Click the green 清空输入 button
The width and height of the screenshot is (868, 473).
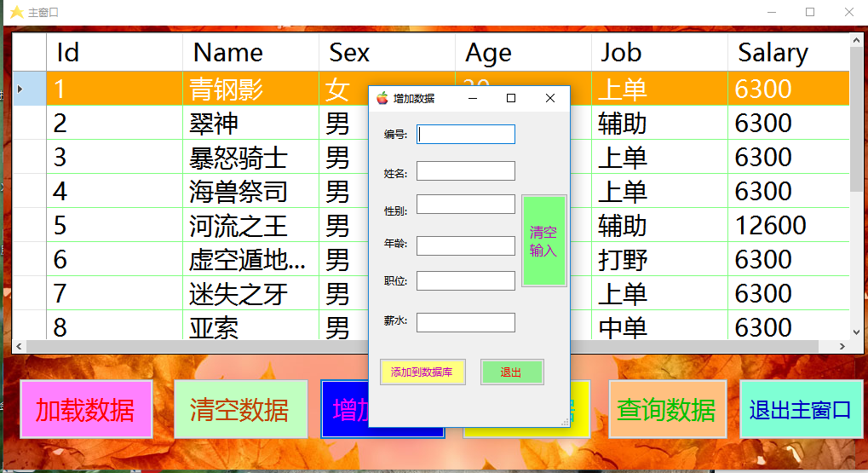(x=543, y=241)
